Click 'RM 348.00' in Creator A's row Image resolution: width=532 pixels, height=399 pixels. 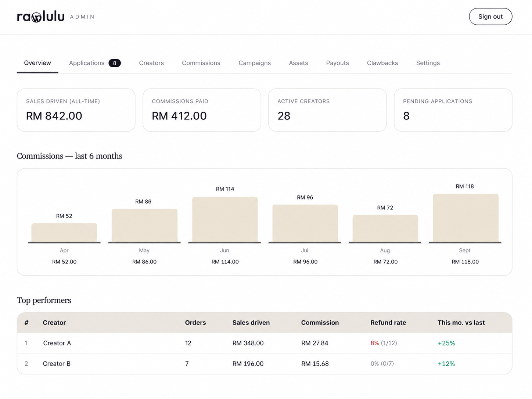[x=248, y=343]
